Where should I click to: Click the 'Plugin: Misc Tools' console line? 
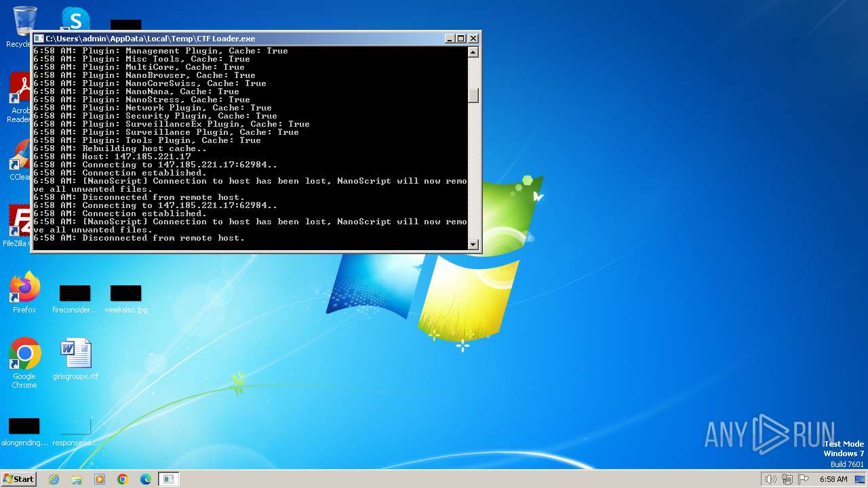[142, 59]
